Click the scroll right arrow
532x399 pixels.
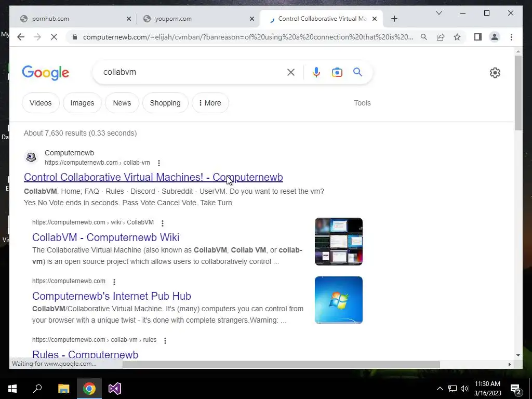509,364
